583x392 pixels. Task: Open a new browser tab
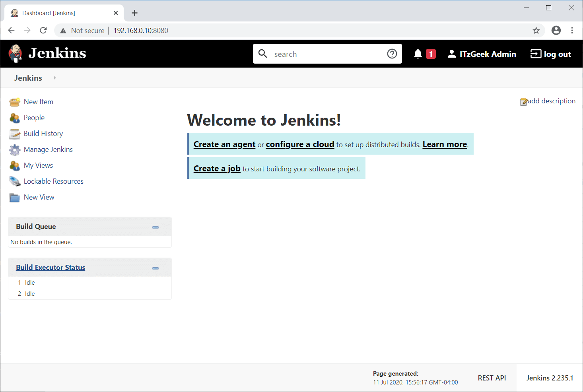[x=134, y=13]
